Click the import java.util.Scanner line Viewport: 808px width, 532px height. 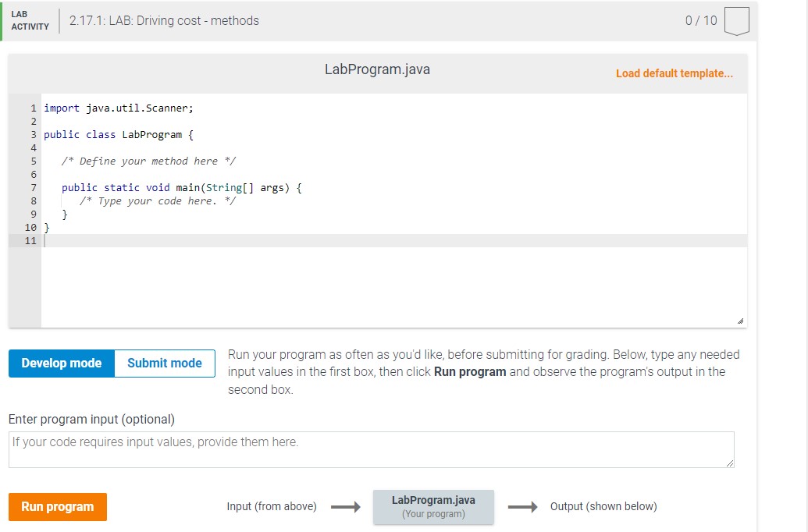coord(119,108)
